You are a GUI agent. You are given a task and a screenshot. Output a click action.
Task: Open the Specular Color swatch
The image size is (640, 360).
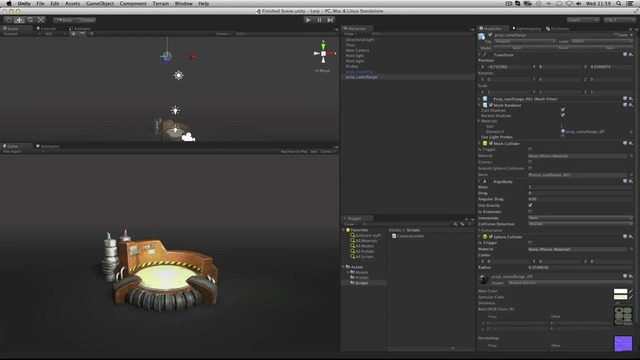point(620,297)
